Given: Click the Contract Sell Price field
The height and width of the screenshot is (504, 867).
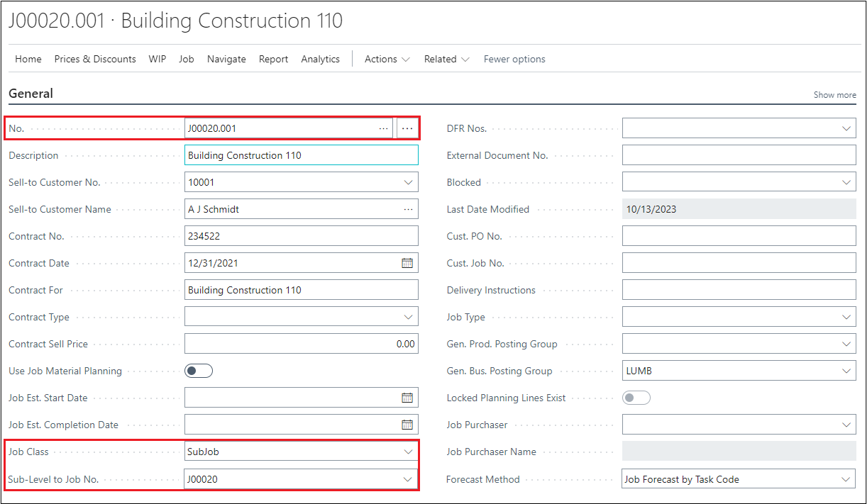Looking at the screenshot, I should point(301,344).
